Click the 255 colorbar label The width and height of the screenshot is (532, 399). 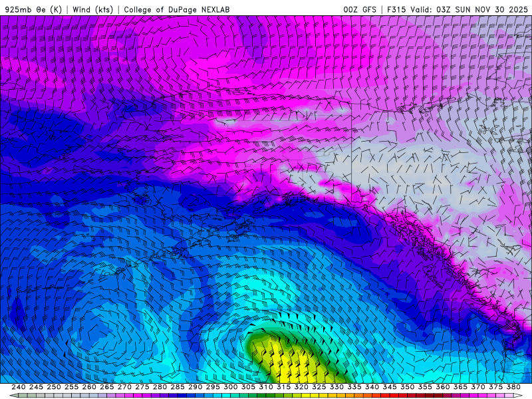coord(71,387)
